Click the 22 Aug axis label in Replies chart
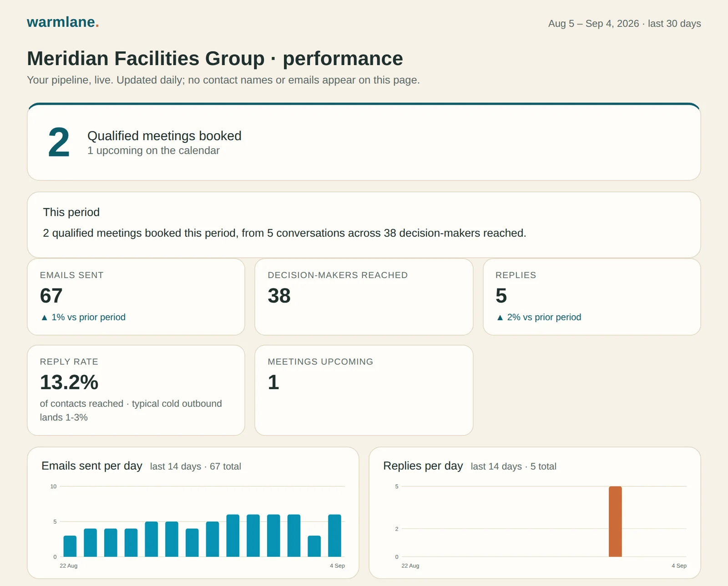The width and height of the screenshot is (728, 586). (x=410, y=566)
